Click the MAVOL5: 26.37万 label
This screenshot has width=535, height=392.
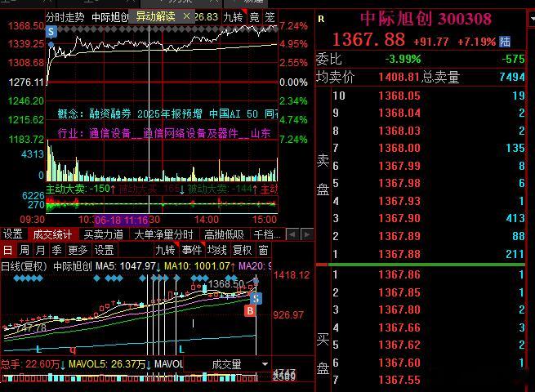click(x=107, y=364)
